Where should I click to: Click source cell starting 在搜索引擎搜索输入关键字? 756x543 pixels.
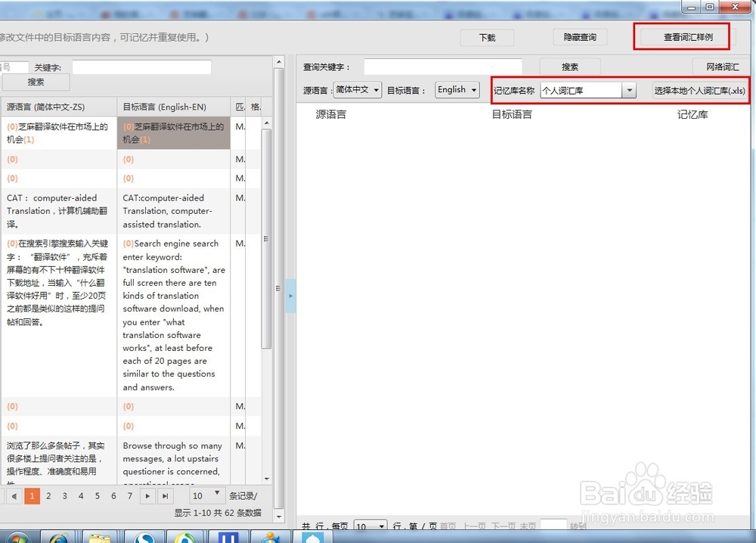click(x=59, y=315)
